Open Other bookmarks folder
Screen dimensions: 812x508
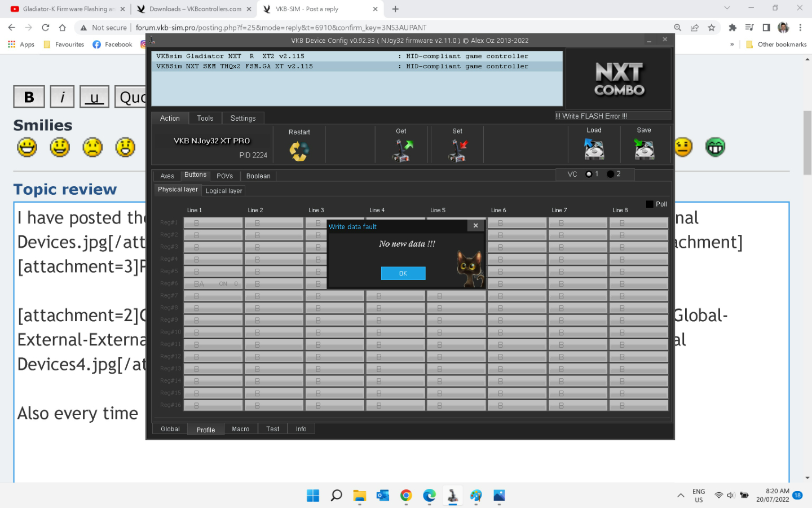click(776, 44)
